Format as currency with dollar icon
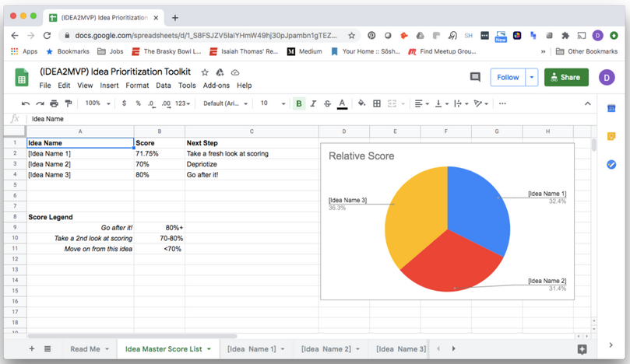The width and height of the screenshot is (630, 364). coord(124,103)
